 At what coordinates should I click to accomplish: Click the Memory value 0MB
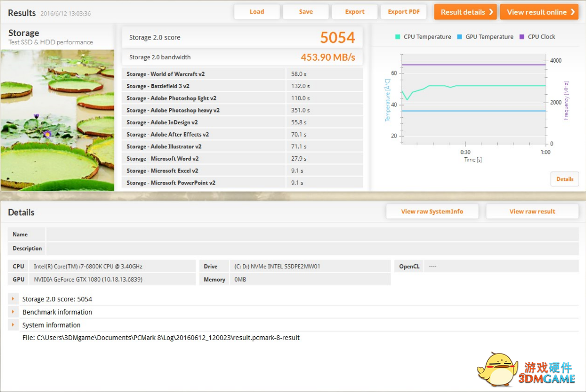tap(240, 279)
